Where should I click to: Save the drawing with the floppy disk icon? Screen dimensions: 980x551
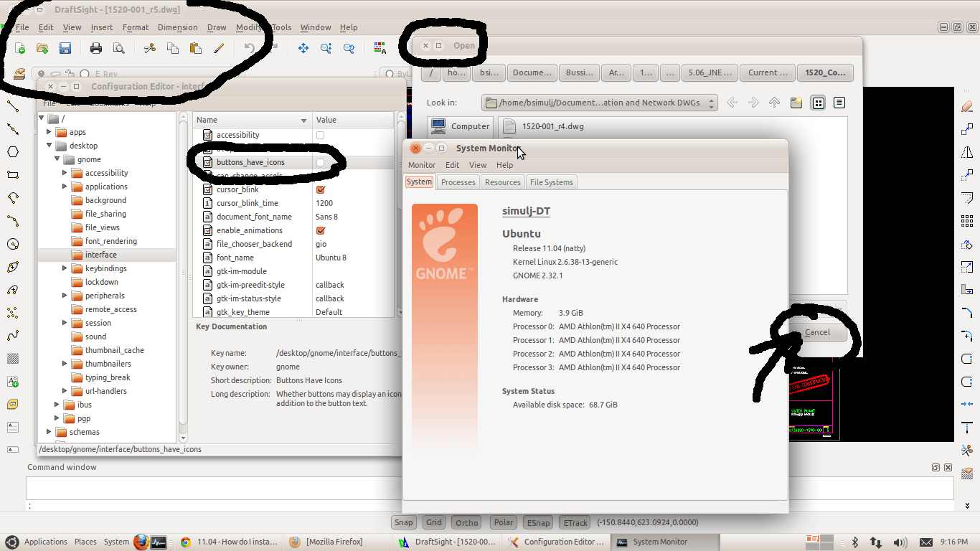pyautogui.click(x=65, y=48)
